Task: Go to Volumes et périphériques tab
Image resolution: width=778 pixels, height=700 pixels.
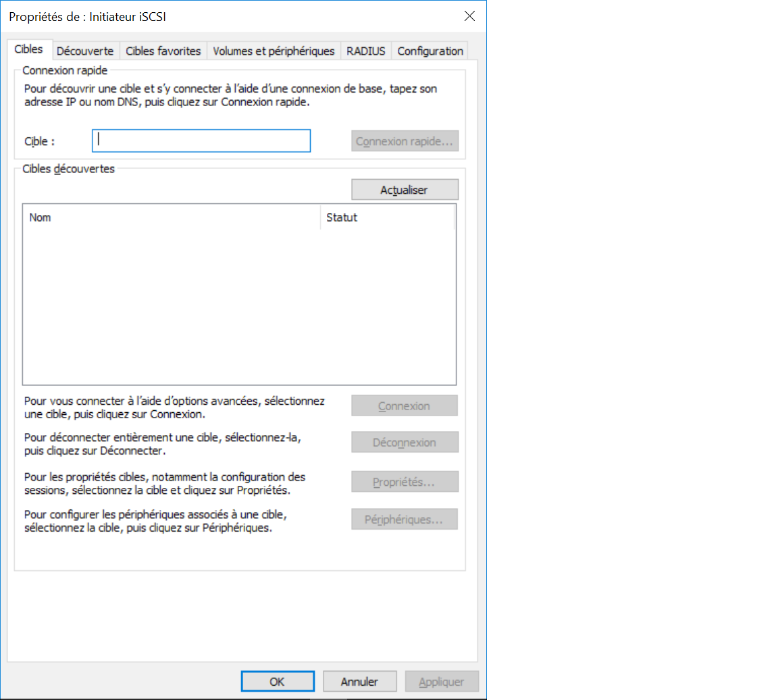Action: click(x=274, y=51)
